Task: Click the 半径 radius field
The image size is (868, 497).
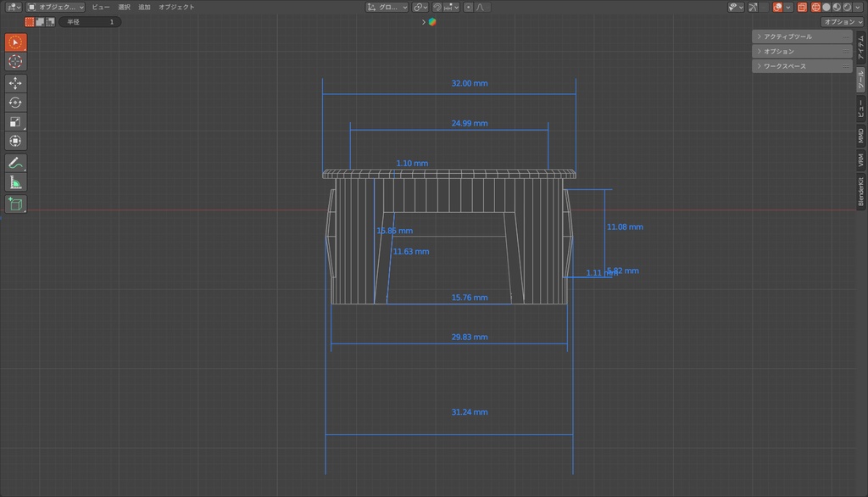Action: [x=90, y=21]
